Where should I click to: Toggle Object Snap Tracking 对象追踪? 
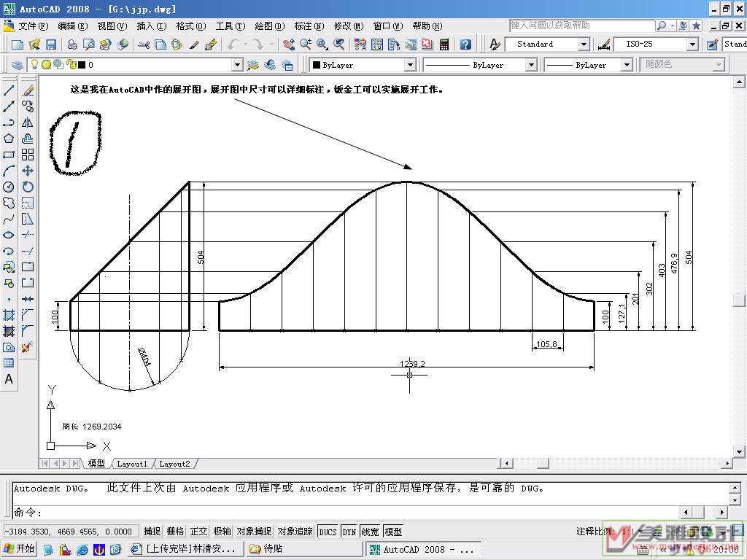tap(295, 532)
